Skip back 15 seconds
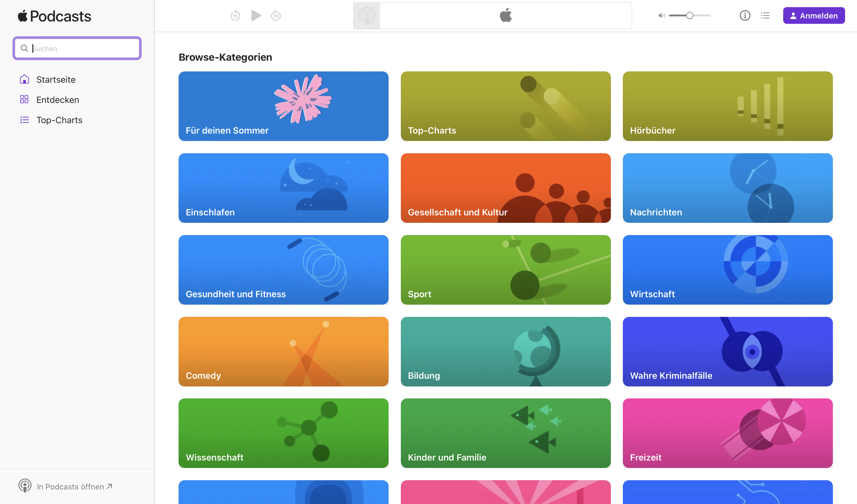857x504 pixels. 235,16
